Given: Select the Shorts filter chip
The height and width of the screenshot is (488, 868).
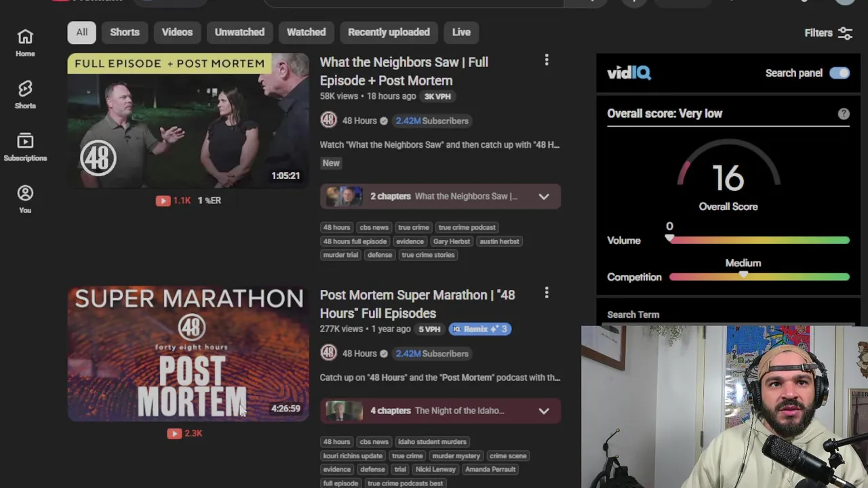Looking at the screenshot, I should click(125, 32).
